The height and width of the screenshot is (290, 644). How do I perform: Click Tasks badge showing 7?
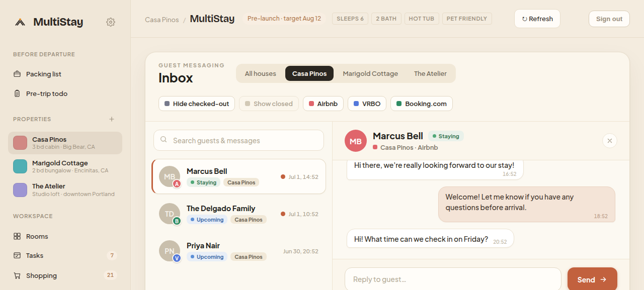point(112,255)
